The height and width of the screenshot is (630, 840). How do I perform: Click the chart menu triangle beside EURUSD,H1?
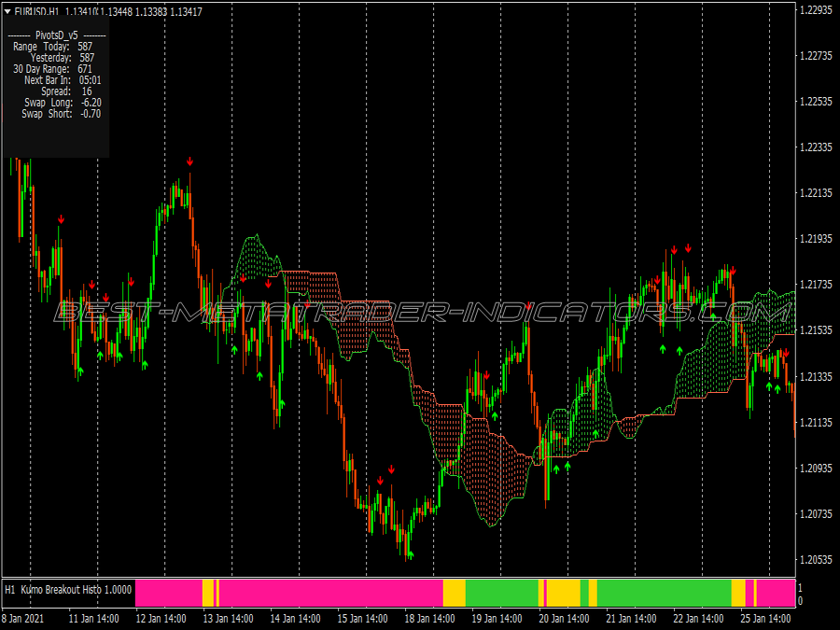[7, 11]
